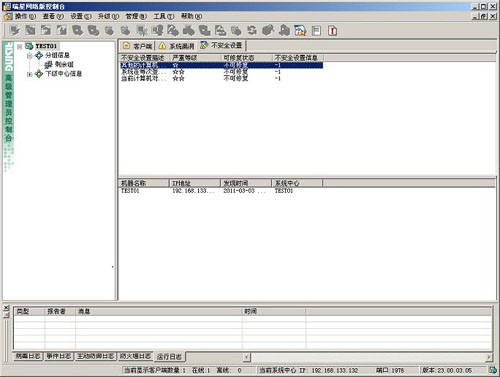Click the 版本:23.00.03.05 status bar entry
This screenshot has width=500, height=377.
coord(447,370)
